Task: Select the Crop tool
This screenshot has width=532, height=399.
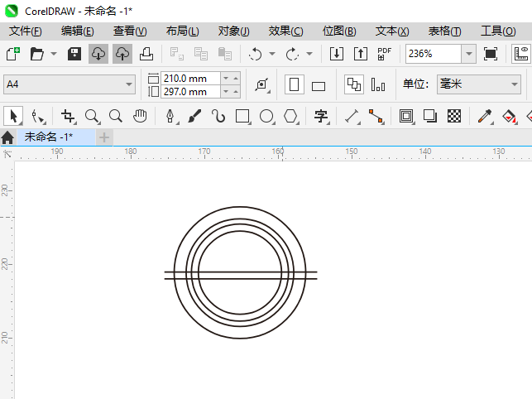Action: pyautogui.click(x=68, y=116)
